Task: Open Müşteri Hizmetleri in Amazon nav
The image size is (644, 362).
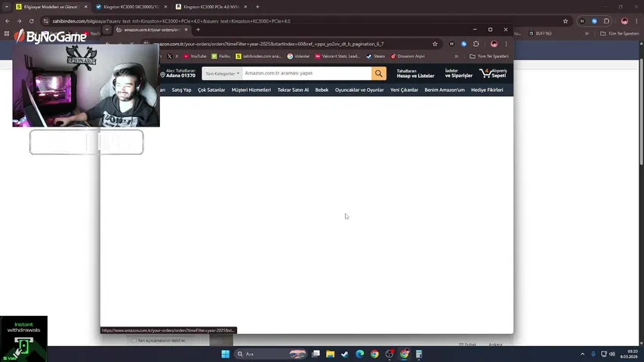Action: pyautogui.click(x=251, y=90)
